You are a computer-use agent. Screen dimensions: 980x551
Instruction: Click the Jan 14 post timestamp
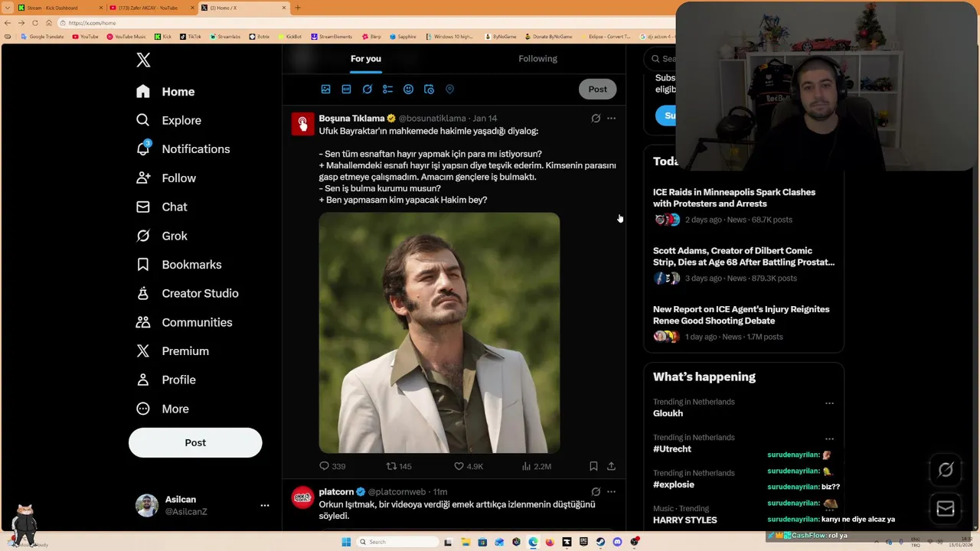click(485, 119)
